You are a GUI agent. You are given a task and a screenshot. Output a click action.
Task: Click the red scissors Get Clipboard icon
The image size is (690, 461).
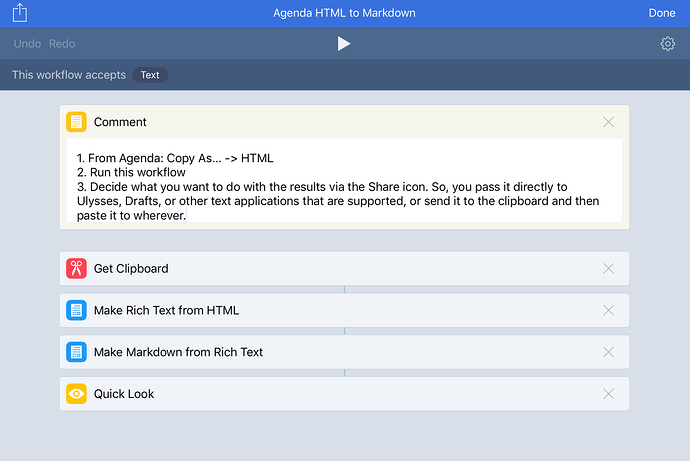[x=76, y=268]
